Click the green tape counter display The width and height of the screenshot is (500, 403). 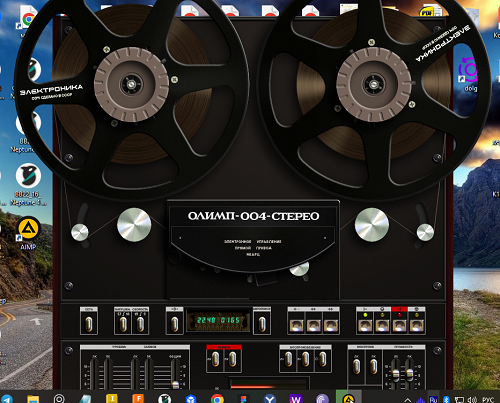click(x=218, y=320)
